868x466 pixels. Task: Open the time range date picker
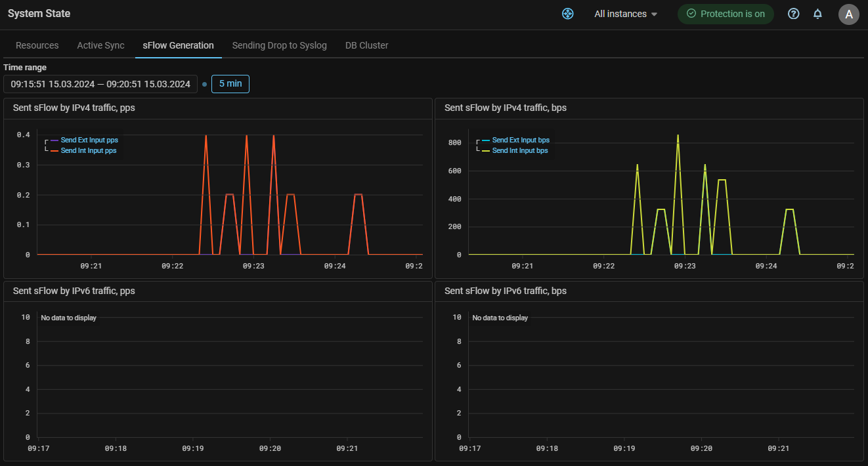100,84
